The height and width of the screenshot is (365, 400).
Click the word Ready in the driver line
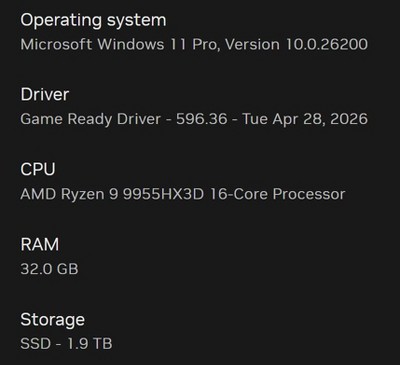90,120
